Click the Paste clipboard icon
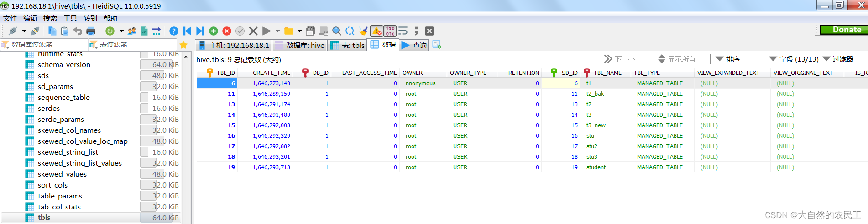Viewport: 868px width, 224px height. 65,31
